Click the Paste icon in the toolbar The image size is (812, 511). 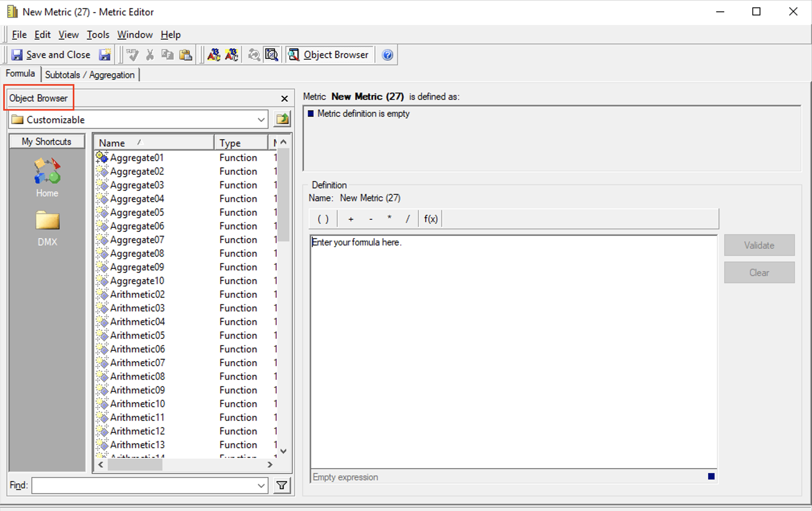pos(185,54)
